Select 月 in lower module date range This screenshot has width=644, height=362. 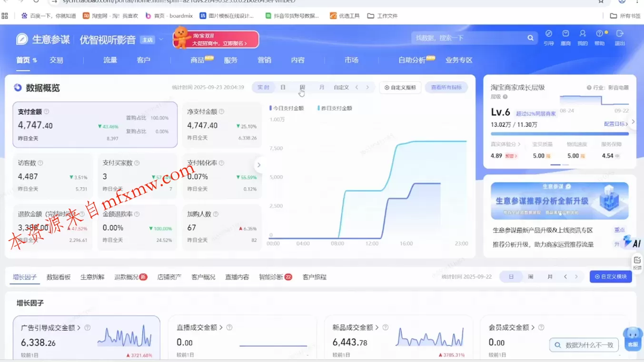click(x=550, y=277)
